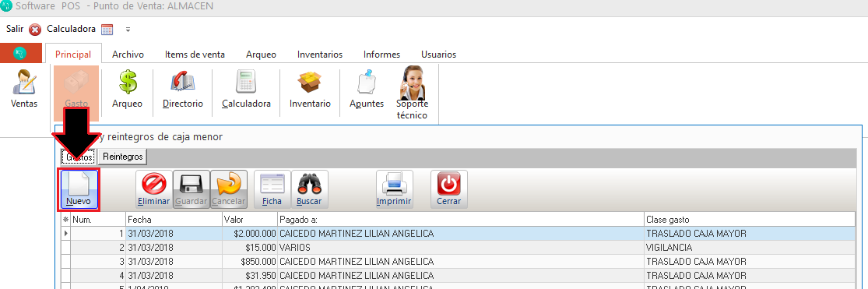Screen dimensions: 868x289
Task: Click the Cerrar power button
Action: pyautogui.click(x=449, y=189)
